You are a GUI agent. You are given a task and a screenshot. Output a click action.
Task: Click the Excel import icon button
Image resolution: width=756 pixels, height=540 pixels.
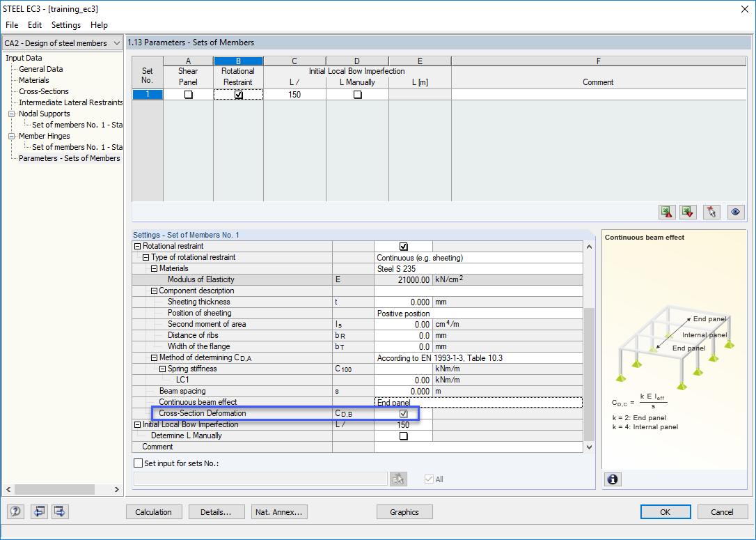(688, 213)
